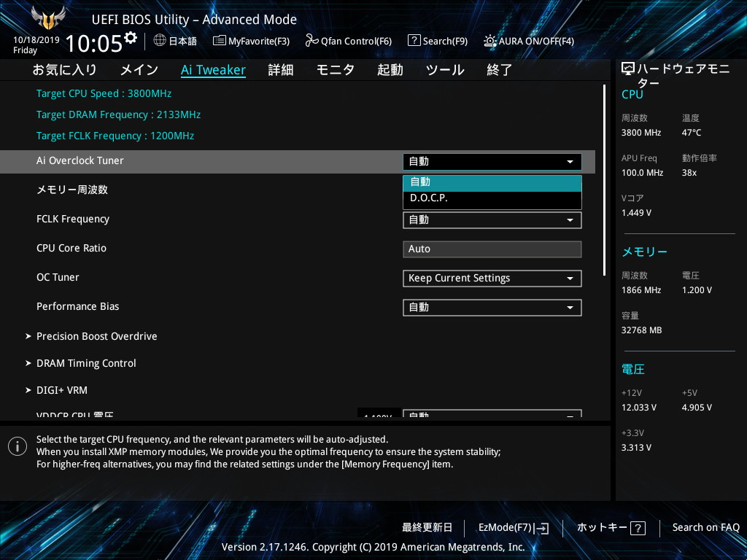The width and height of the screenshot is (747, 560).
Task: Open the OC Tuner dropdown
Action: tap(492, 278)
